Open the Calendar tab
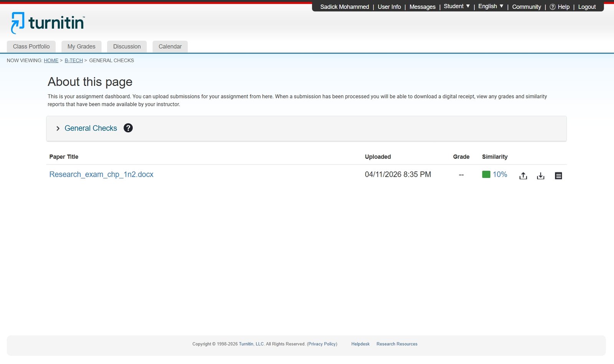 point(170,46)
